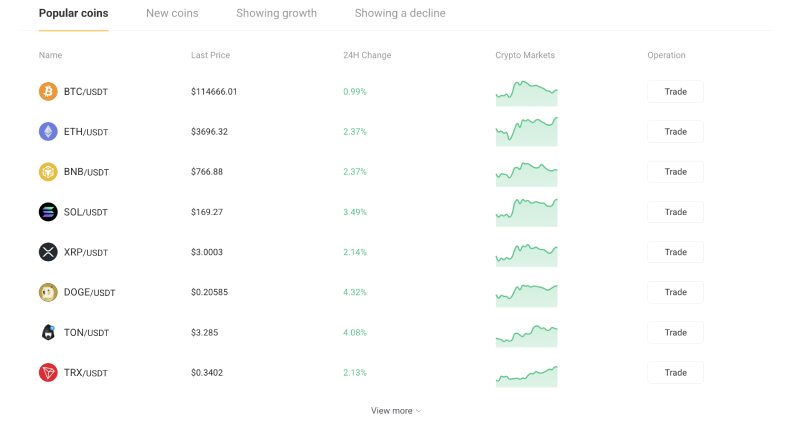
Task: Open the ETH/USDT market chart thumbnail
Action: click(526, 132)
